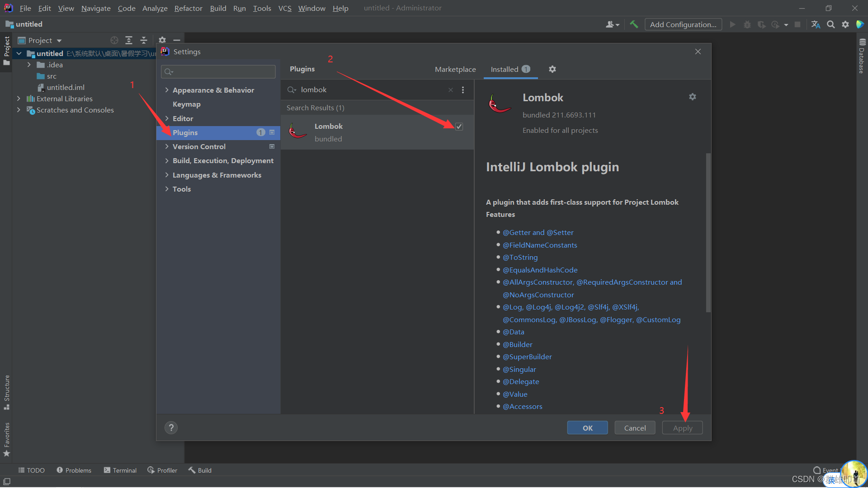Click the plugins gear icon beside Installed tab

(552, 69)
